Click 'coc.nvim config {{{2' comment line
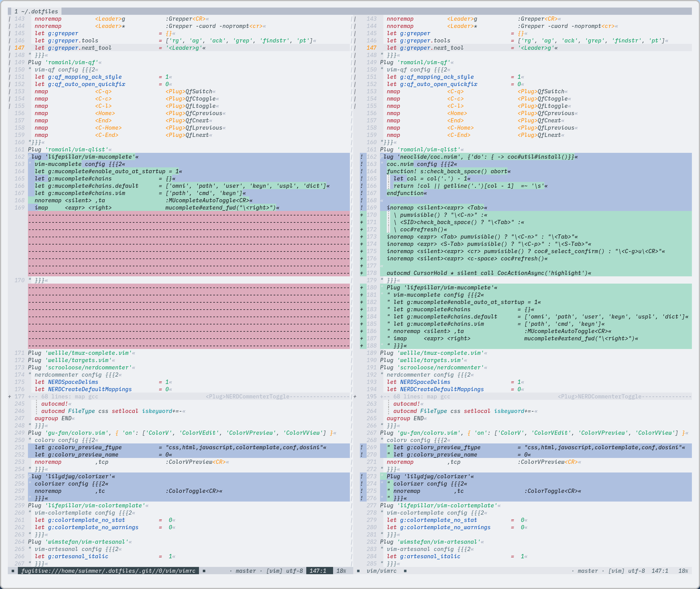 click(x=536, y=164)
